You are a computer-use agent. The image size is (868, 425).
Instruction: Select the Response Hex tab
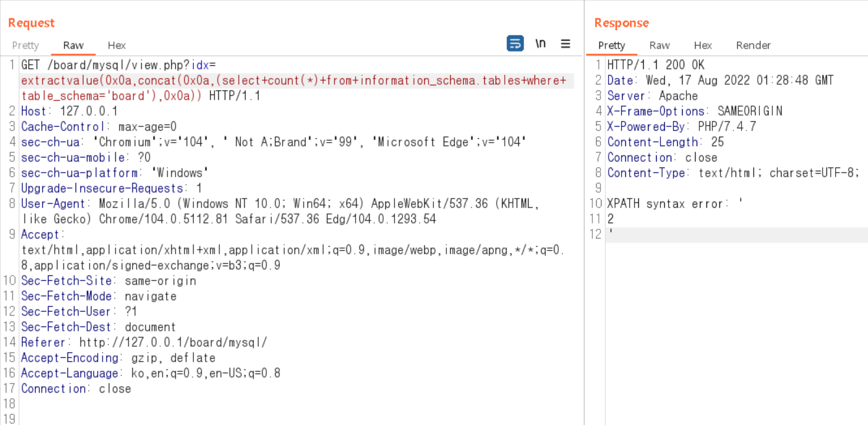703,45
